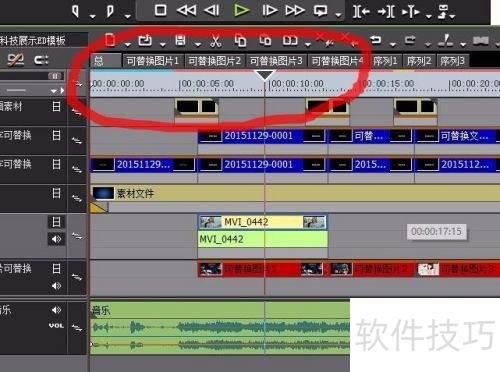The height and width of the screenshot is (372, 500).
Task: Open the Set In point dropdown arrow
Action: (93, 16)
